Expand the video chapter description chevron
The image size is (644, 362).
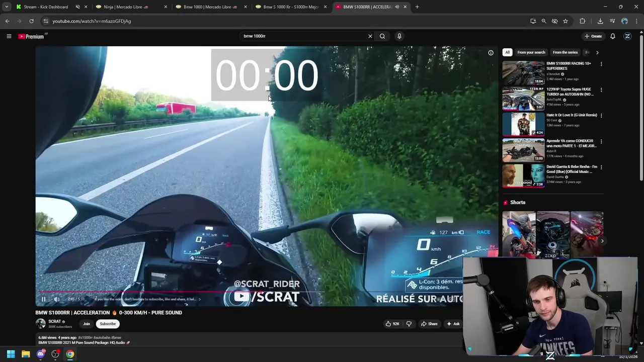pyautogui.click(x=199, y=299)
